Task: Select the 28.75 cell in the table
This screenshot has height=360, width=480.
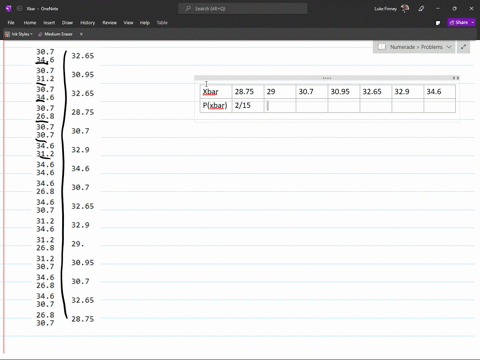Action: 248,92
